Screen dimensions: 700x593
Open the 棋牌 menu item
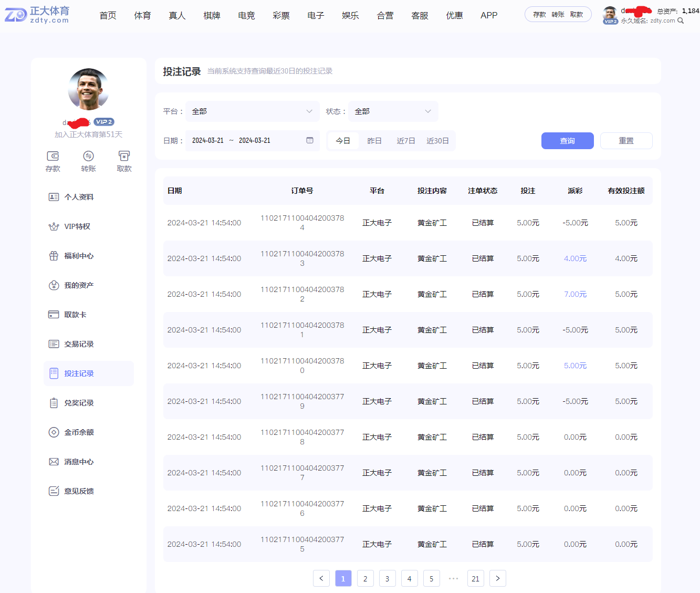click(x=212, y=16)
